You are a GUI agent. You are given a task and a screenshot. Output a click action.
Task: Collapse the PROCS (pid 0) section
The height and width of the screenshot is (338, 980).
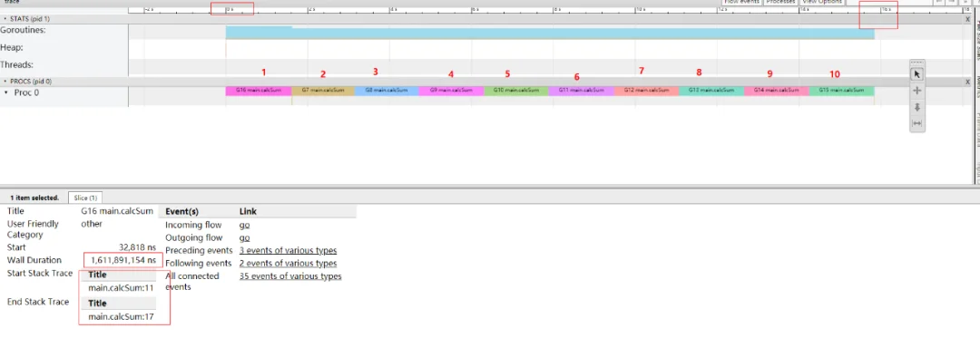coord(5,81)
